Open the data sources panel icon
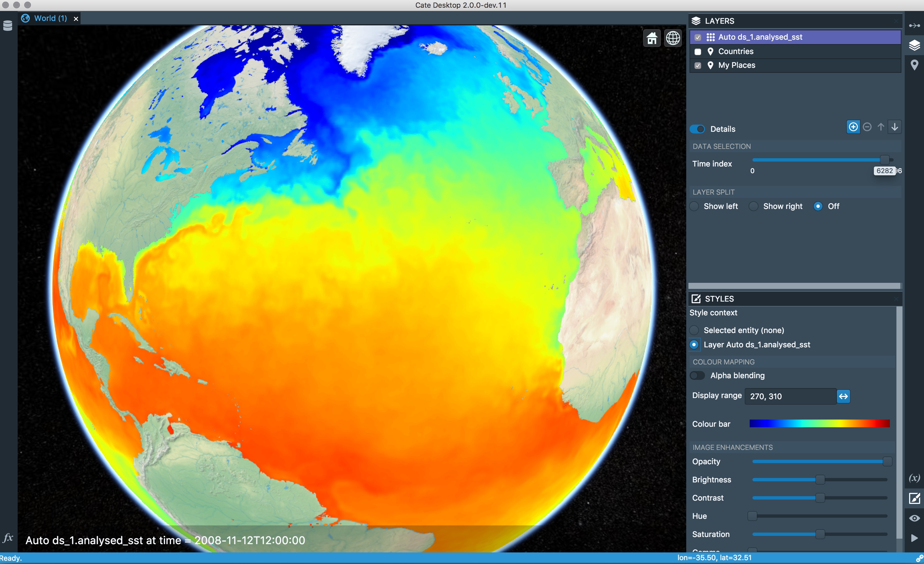The image size is (924, 564). coord(8,25)
